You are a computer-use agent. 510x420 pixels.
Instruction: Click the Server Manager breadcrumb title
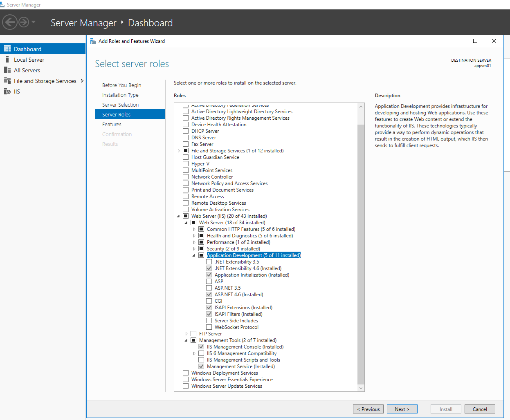(83, 22)
